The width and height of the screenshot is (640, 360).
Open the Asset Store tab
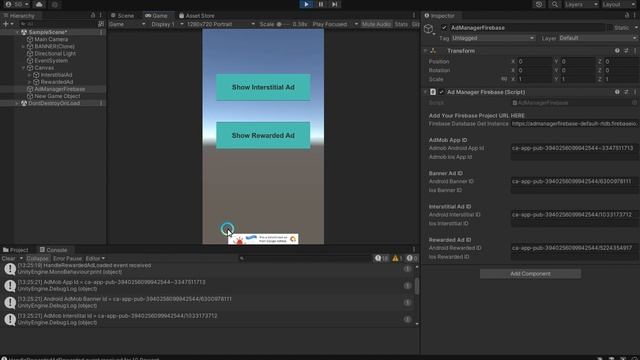click(196, 16)
